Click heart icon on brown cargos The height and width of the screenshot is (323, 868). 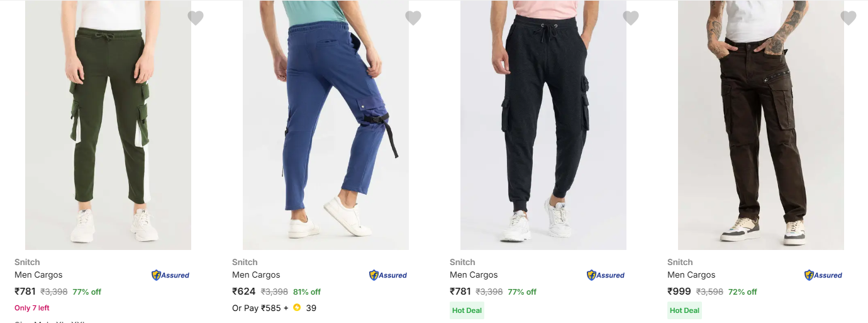click(849, 18)
